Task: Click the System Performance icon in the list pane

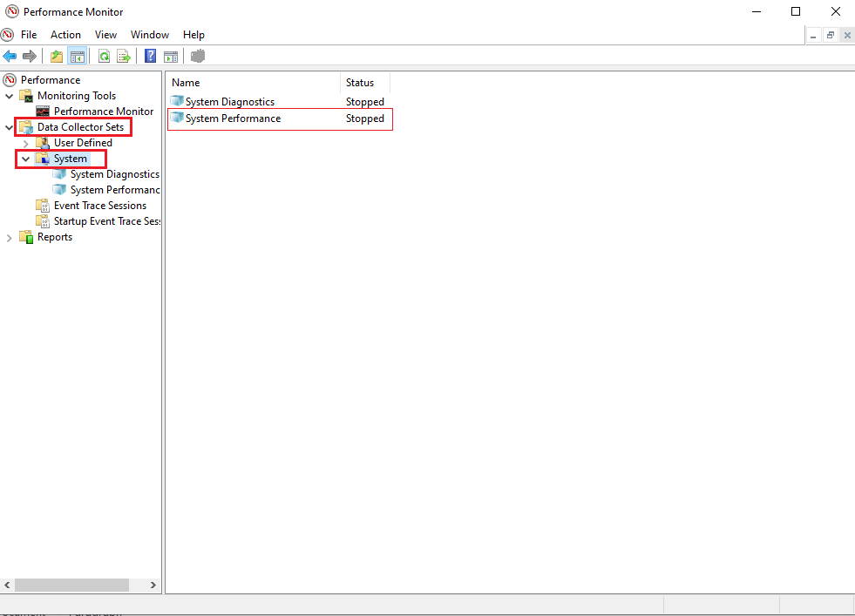Action: click(177, 118)
